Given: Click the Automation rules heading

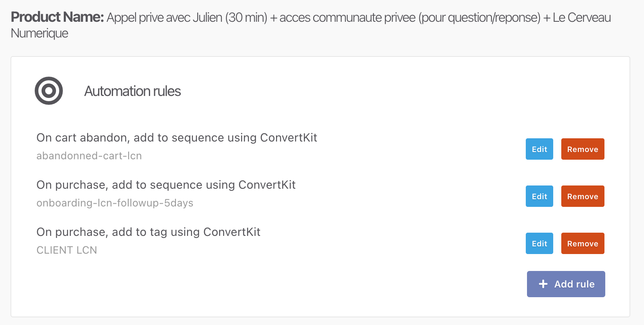Looking at the screenshot, I should tap(132, 91).
